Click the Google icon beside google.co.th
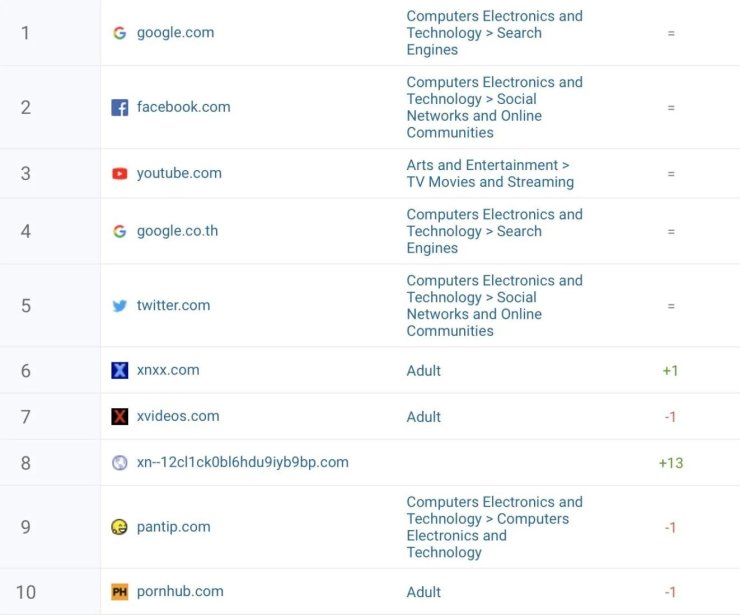The image size is (740, 615). click(x=119, y=231)
